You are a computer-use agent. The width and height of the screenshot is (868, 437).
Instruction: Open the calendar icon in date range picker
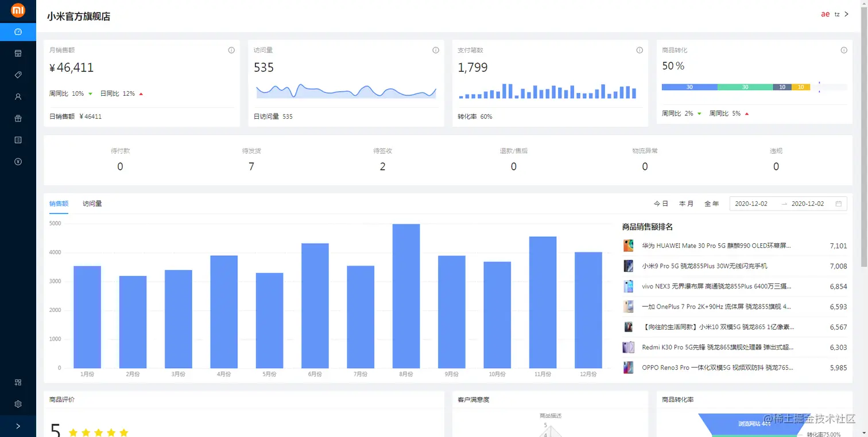(x=839, y=204)
